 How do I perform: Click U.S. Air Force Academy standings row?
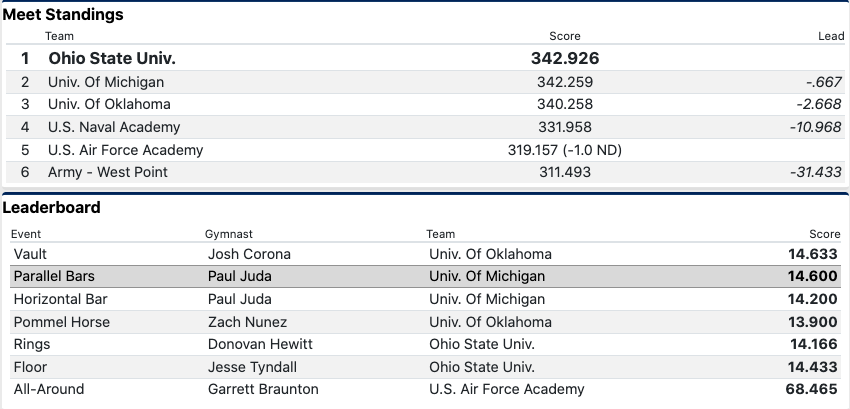pyautogui.click(x=125, y=150)
